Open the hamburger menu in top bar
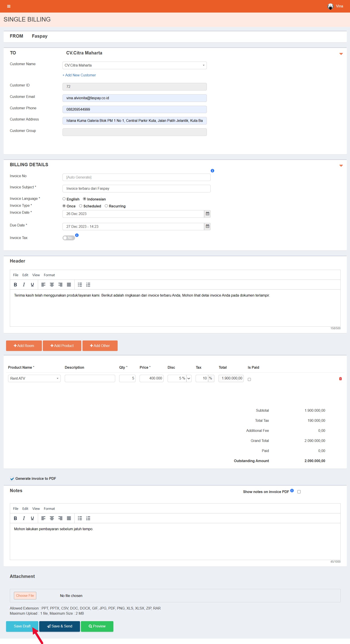Image resolution: width=350 pixels, height=644 pixels. click(9, 6)
